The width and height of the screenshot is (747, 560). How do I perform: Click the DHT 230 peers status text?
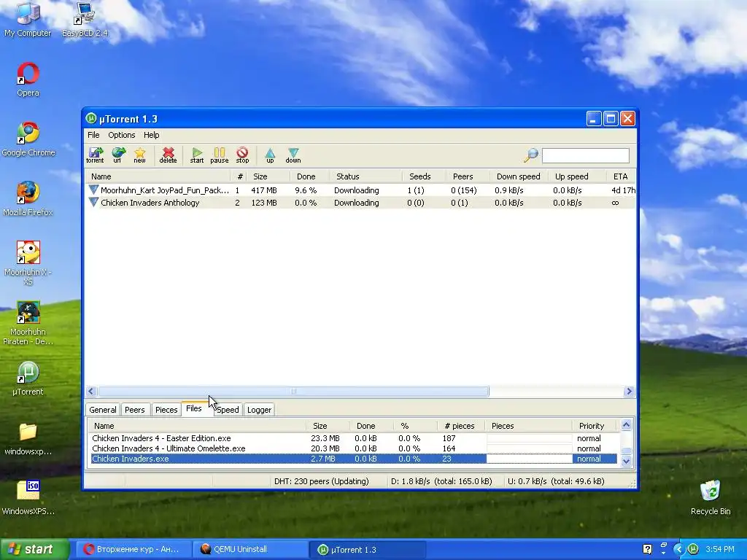(x=322, y=481)
